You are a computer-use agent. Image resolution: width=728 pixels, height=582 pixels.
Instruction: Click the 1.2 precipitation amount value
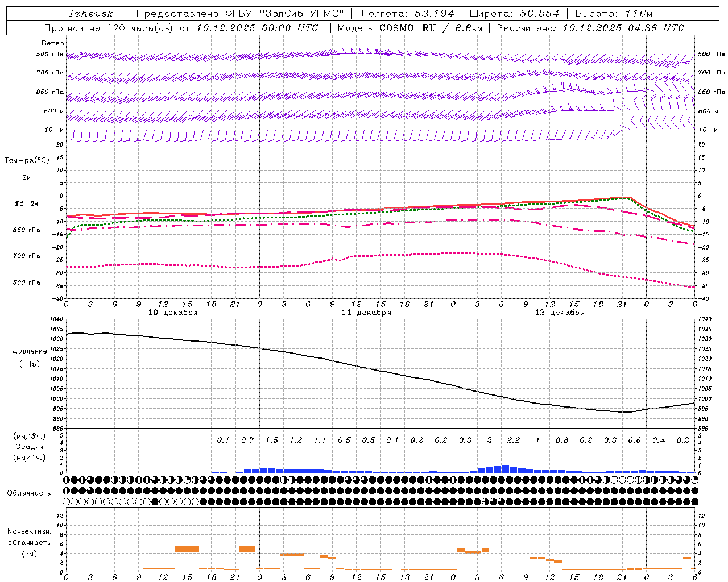[x=296, y=440]
